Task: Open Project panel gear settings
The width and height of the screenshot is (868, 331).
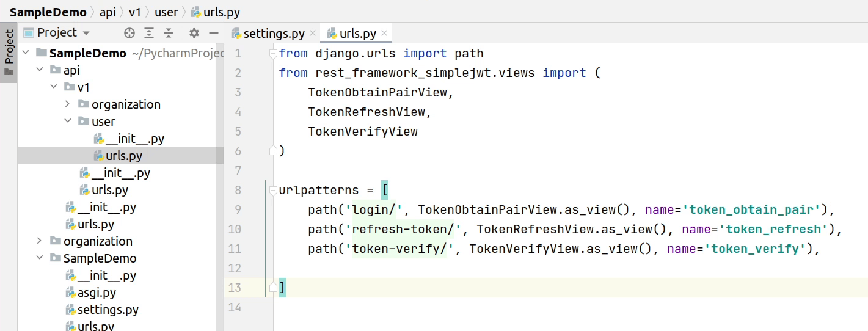Action: coord(194,33)
